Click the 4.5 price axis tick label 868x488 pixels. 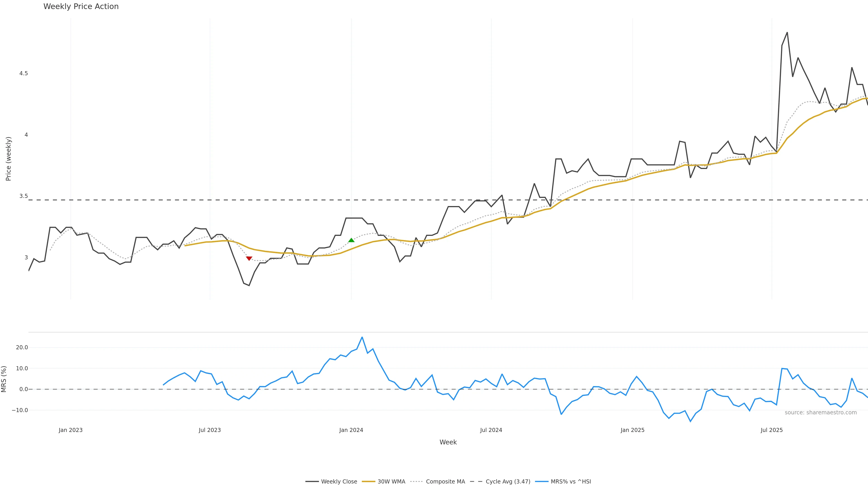pyautogui.click(x=23, y=73)
